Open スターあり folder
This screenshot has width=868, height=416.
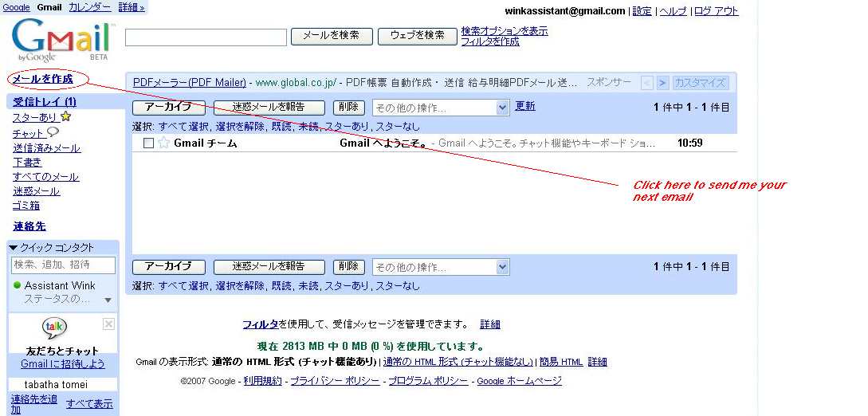coord(35,117)
